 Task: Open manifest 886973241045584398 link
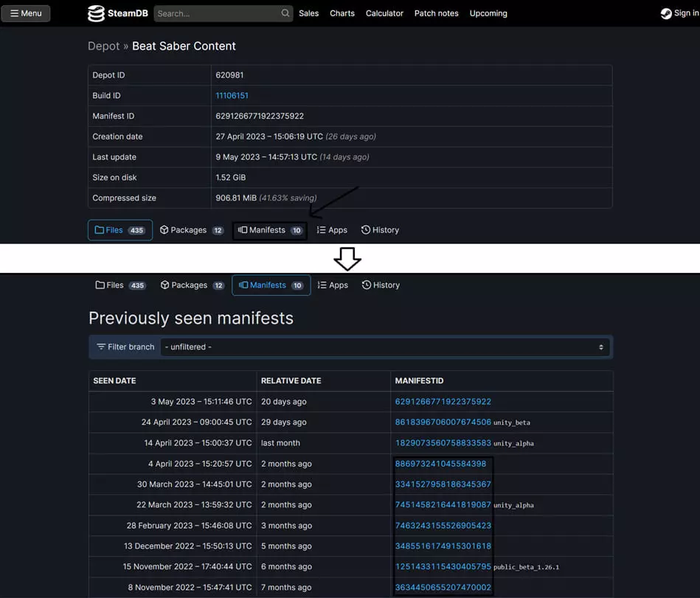[440, 464]
